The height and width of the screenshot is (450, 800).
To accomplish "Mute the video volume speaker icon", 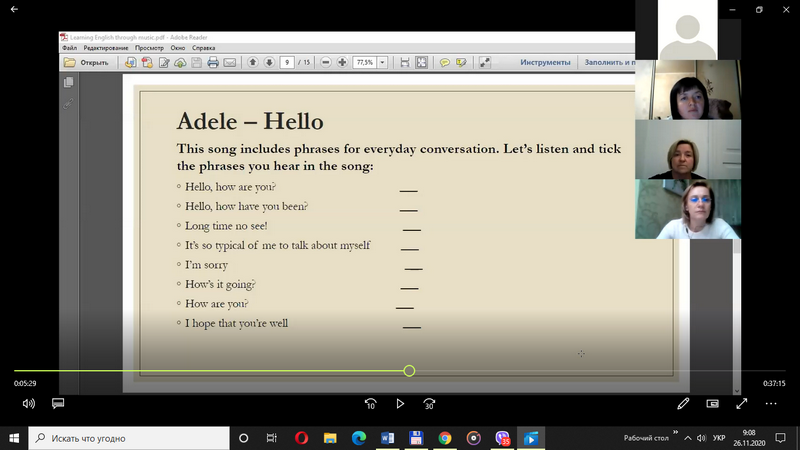I will [x=29, y=404].
